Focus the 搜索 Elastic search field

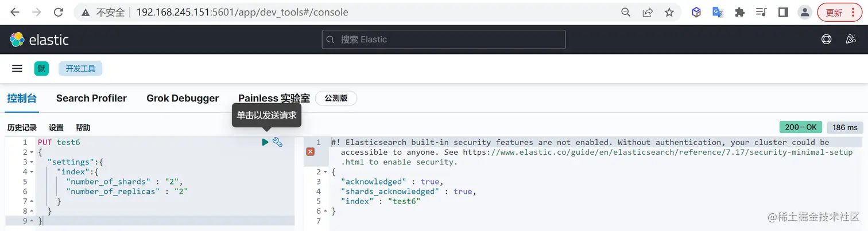click(x=443, y=40)
